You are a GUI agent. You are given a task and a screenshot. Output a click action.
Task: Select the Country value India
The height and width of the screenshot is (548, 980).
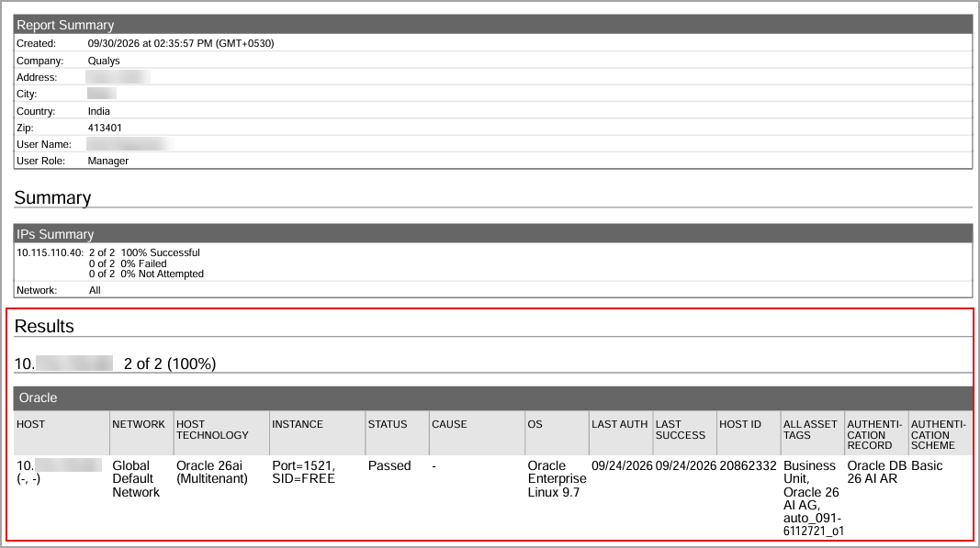(x=99, y=111)
